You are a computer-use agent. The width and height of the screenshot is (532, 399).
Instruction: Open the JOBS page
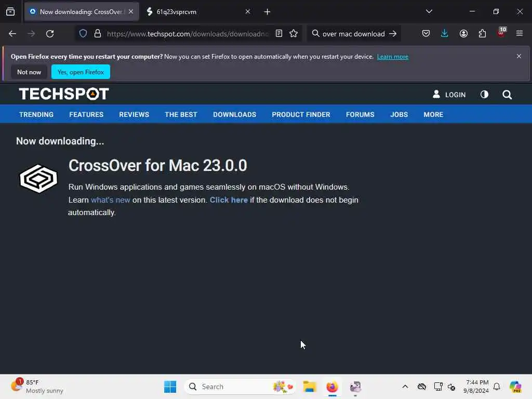[x=399, y=115]
